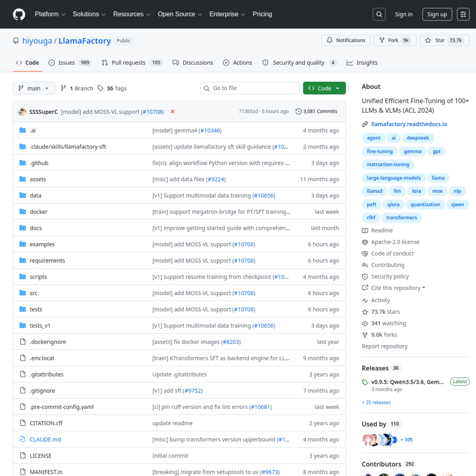Expand the Open Source menu
Viewport: 476px width, 476px height.
[180, 14]
